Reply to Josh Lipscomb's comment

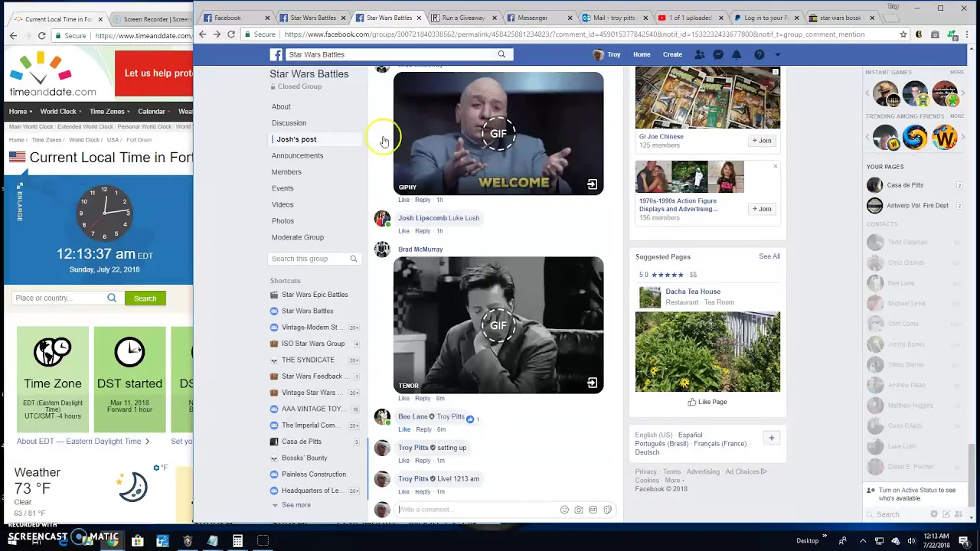(x=423, y=231)
